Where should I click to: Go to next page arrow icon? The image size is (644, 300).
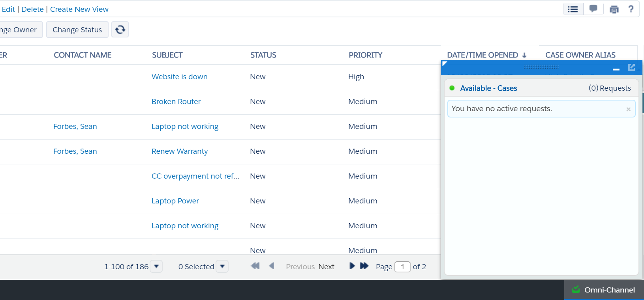[352, 266]
